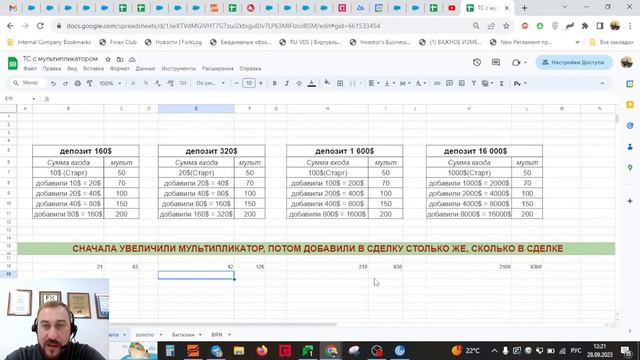Open Google Keep side panel icon

pyautogui.click(x=630, y=105)
